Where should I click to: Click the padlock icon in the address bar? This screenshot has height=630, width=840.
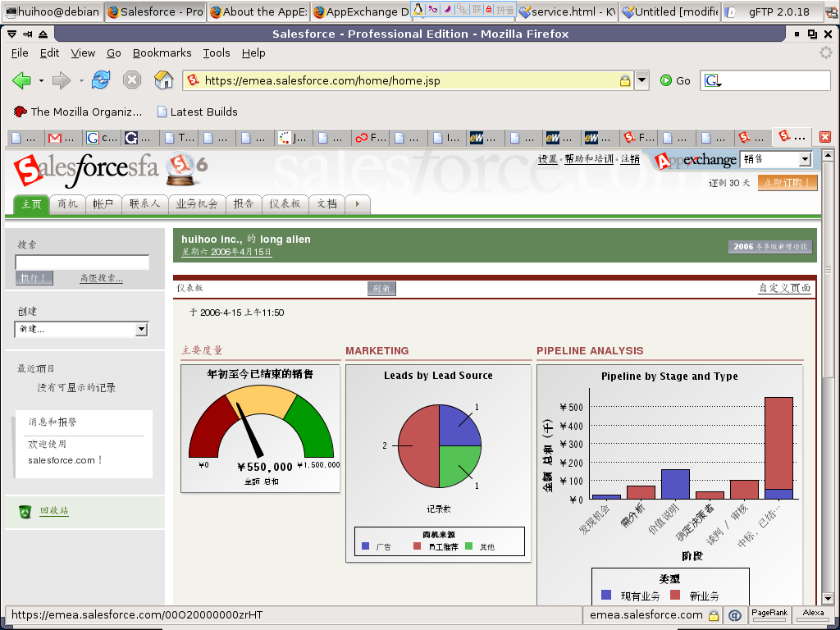point(624,81)
